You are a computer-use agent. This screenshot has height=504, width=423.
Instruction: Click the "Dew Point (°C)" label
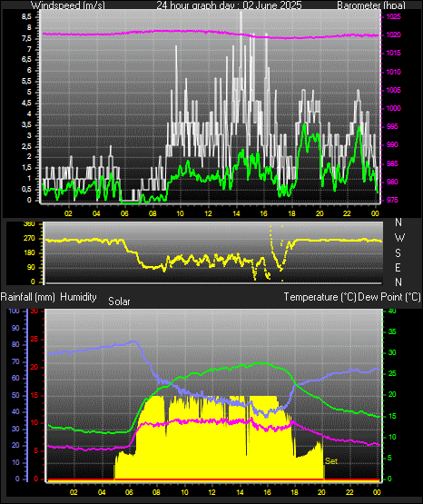pos(389,297)
